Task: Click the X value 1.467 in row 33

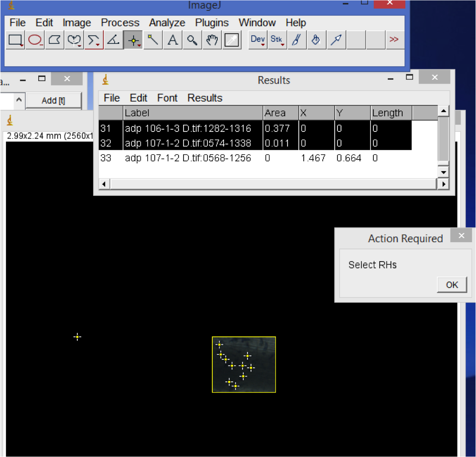Action: click(313, 158)
